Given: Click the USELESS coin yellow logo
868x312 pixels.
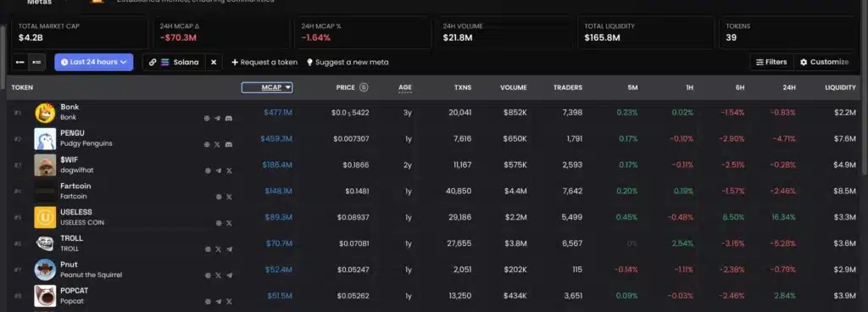Looking at the screenshot, I should click(46, 217).
